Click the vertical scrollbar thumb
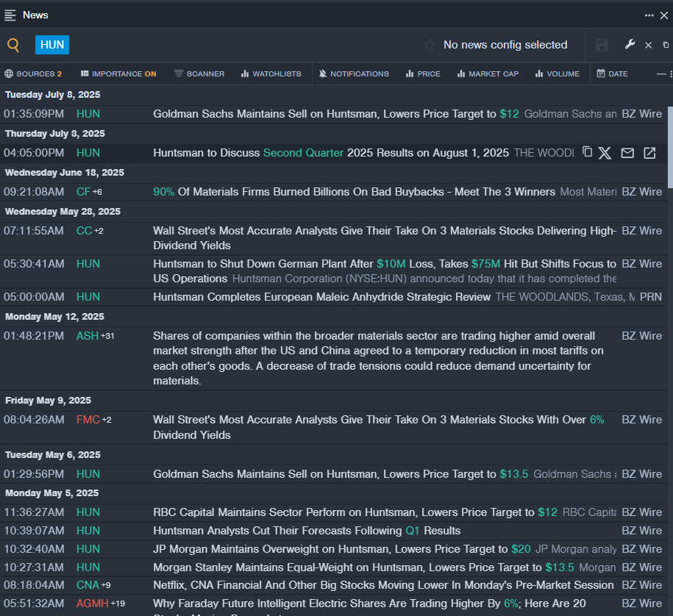The width and height of the screenshot is (673, 616). pos(670,147)
